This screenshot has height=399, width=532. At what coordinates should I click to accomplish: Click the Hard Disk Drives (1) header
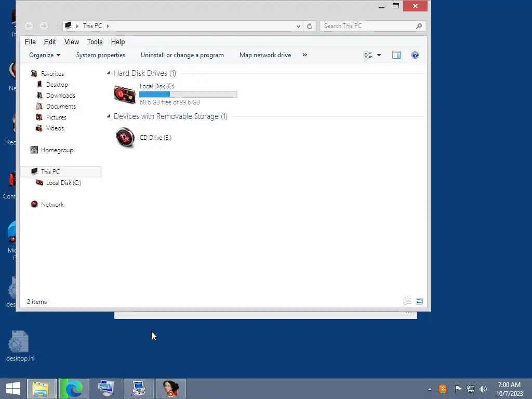pos(145,73)
